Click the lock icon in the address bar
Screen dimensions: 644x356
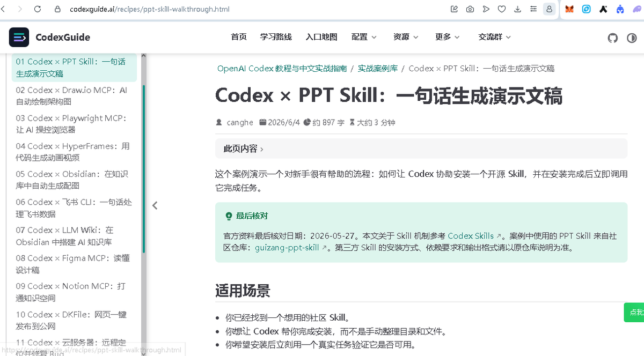tap(58, 9)
